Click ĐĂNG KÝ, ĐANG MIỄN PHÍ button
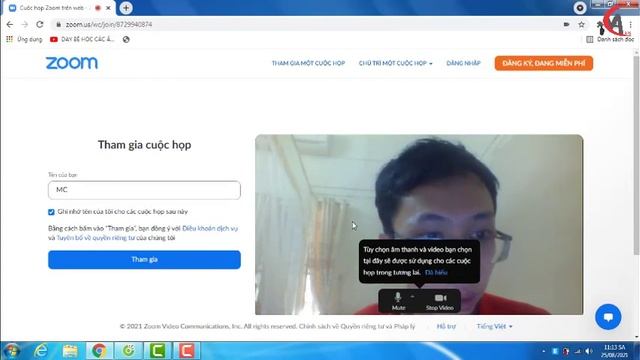This screenshot has width=640, height=360. (544, 63)
